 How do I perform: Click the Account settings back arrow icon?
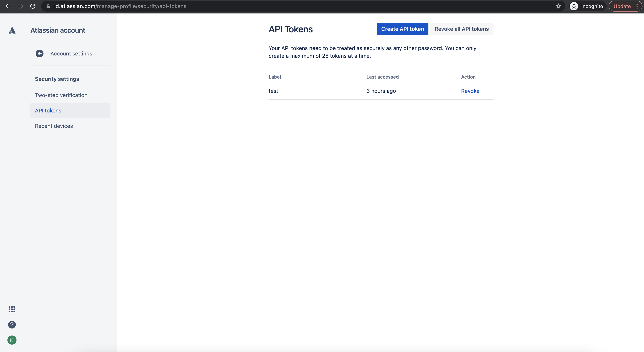pos(39,54)
